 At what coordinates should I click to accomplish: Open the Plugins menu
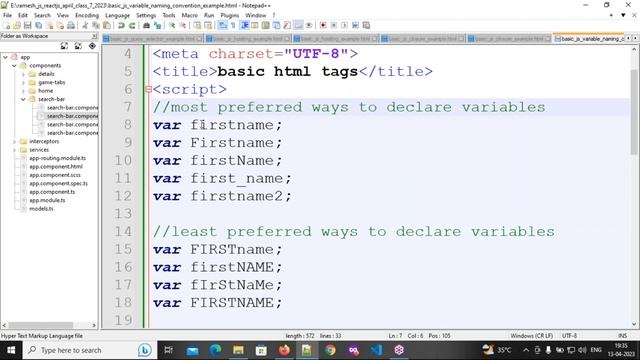229,15
